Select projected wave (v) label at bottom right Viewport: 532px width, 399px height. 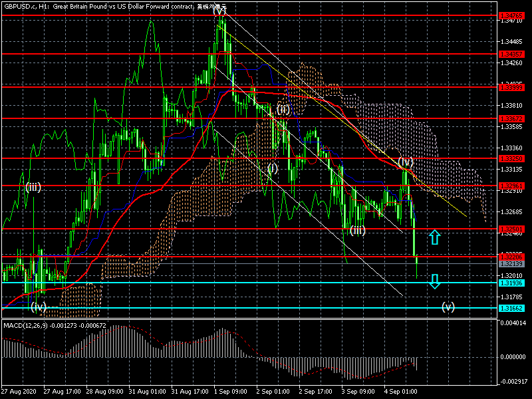(x=449, y=307)
